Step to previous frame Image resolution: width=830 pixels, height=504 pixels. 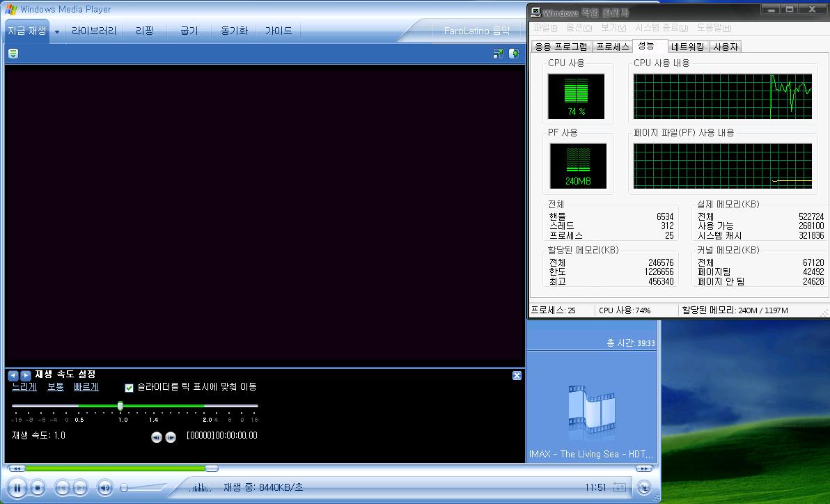(156, 436)
